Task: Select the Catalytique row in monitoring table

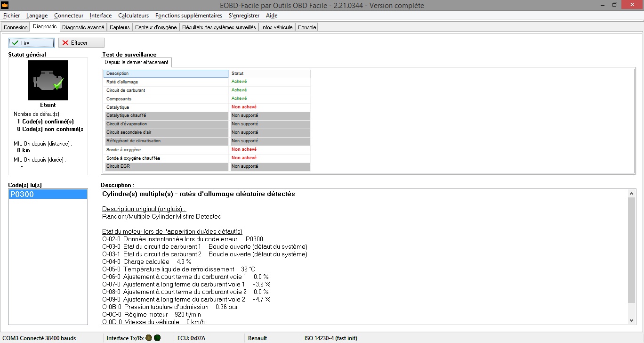Action: (x=166, y=107)
